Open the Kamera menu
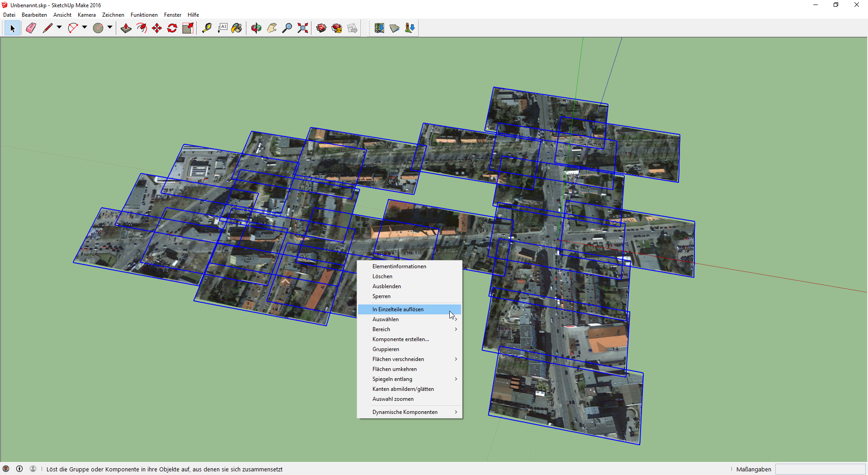This screenshot has height=475, width=868. click(x=86, y=15)
